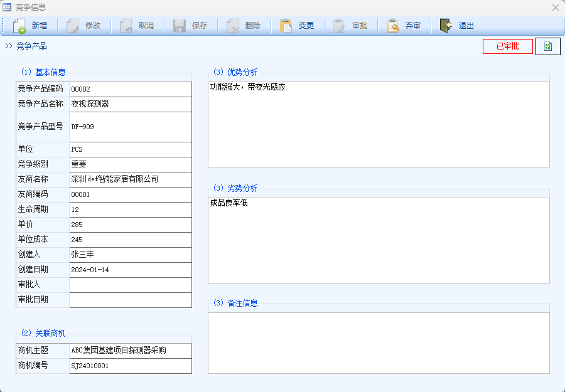Click the 竞争产品名称 field 夜视探测器
The width and height of the screenshot is (565, 392).
(131, 104)
